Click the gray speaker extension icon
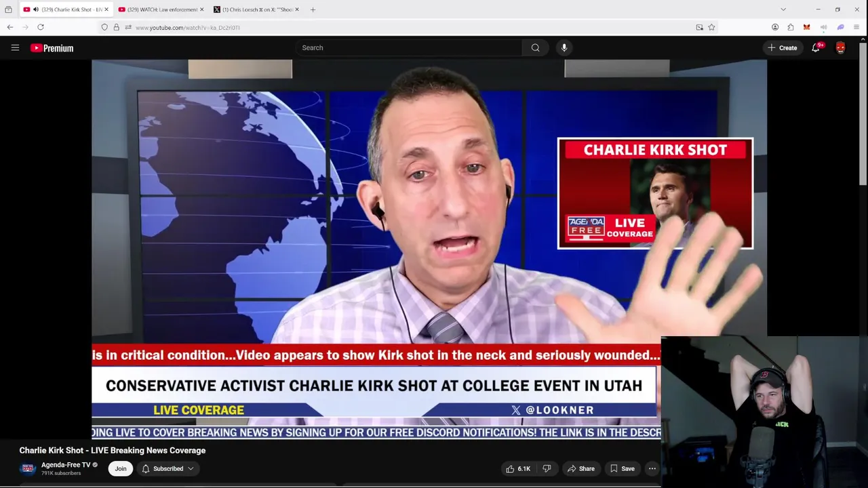The image size is (868, 488). point(823,27)
